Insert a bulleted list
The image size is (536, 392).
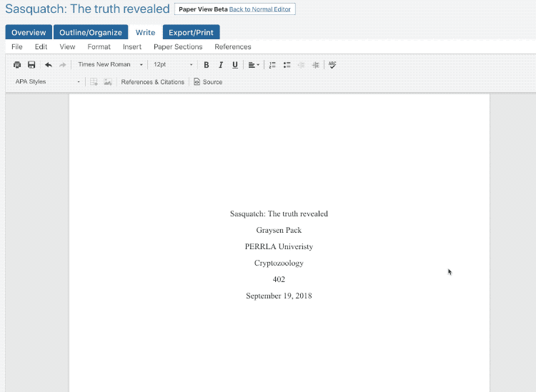click(x=287, y=64)
